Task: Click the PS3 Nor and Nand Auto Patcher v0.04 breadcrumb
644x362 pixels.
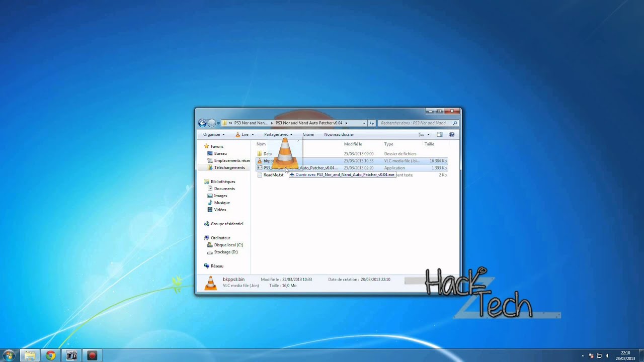Action: pyautogui.click(x=309, y=123)
